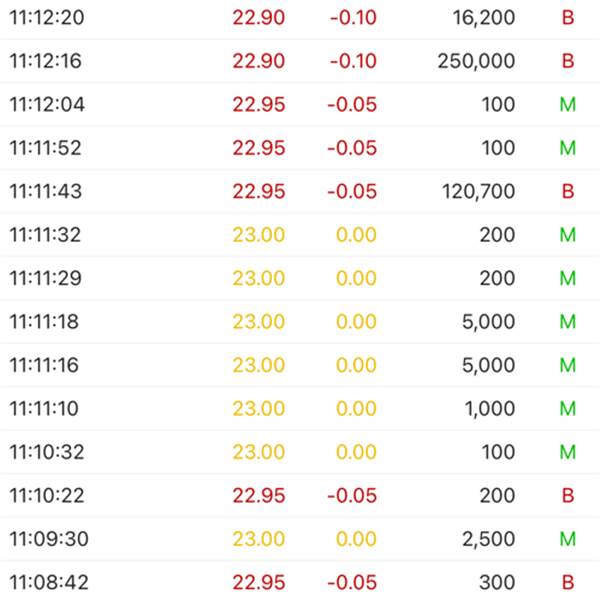Select the trade at 11:12:04
This screenshot has height=600, width=600.
point(300,104)
